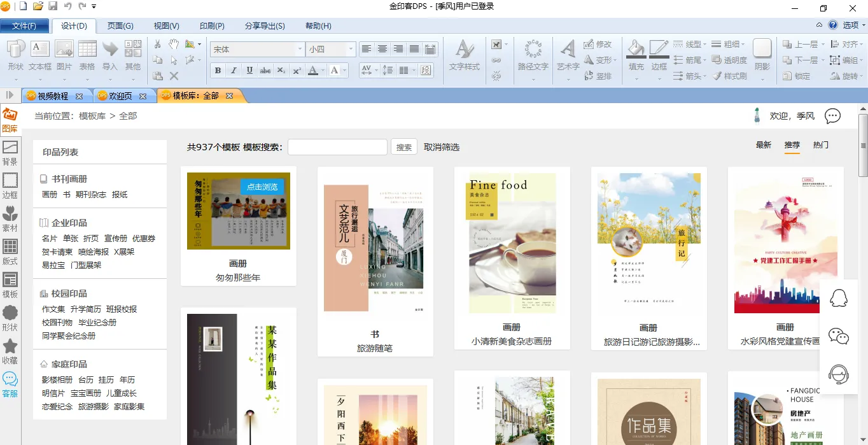Toggle italic text formatting
This screenshot has height=445, width=868.
pos(234,71)
